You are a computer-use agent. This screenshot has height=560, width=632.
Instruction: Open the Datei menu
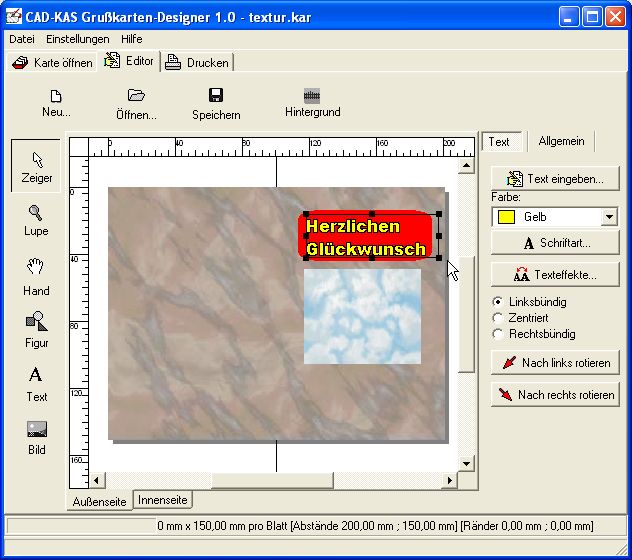pos(21,39)
